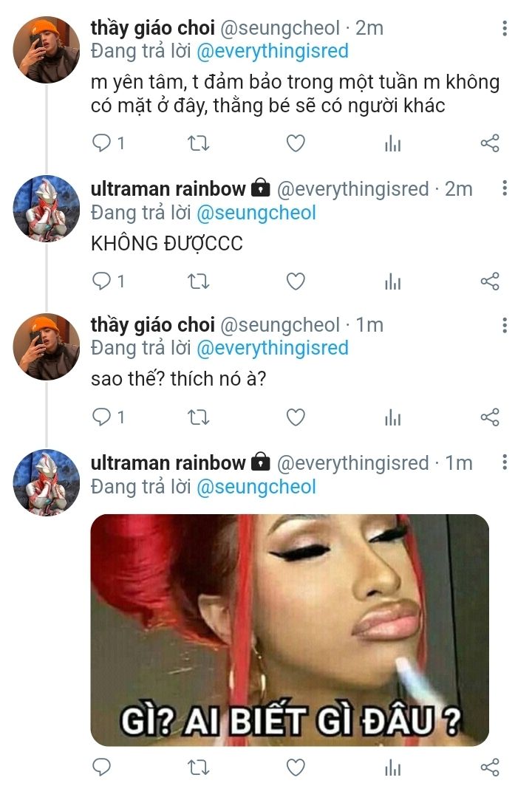Viewport: 532px width, 786px height.
Task: Open @everythingisred mention link in first tweet
Action: click(x=272, y=51)
